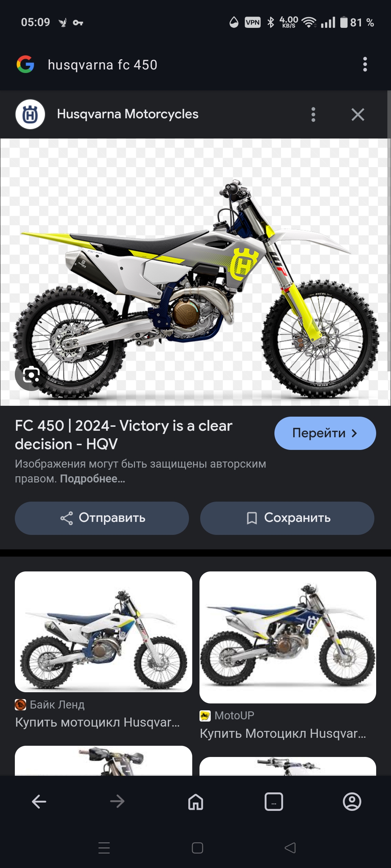The width and height of the screenshot is (391, 868).
Task: Open browser three-dot menu beside search text
Action: tap(365, 64)
